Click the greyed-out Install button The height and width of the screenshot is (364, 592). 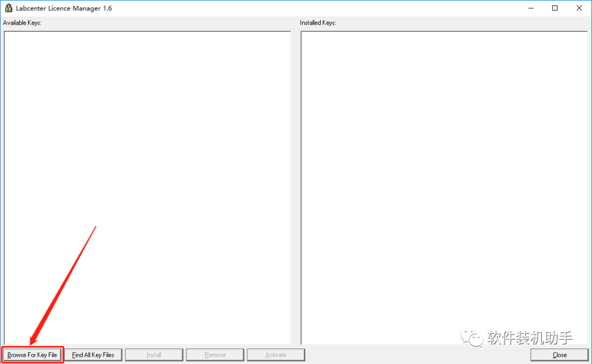pos(154,355)
